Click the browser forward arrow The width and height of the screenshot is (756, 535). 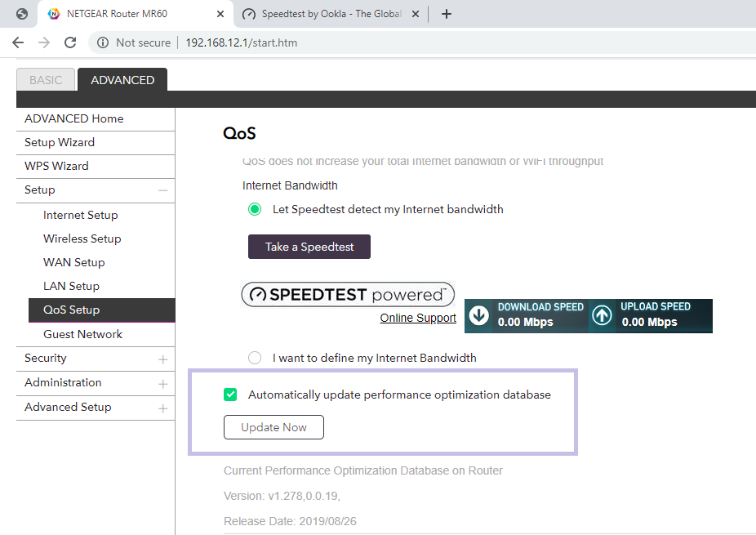click(x=44, y=43)
